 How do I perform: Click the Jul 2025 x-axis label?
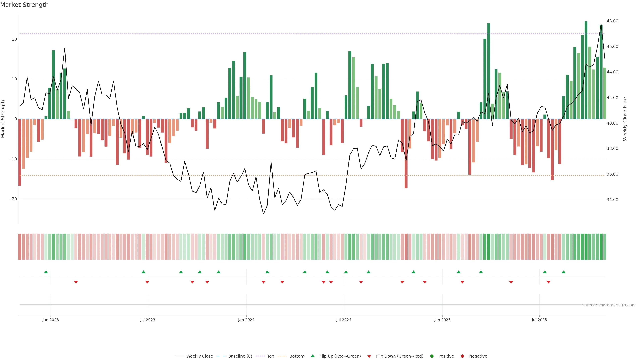tap(539, 320)
